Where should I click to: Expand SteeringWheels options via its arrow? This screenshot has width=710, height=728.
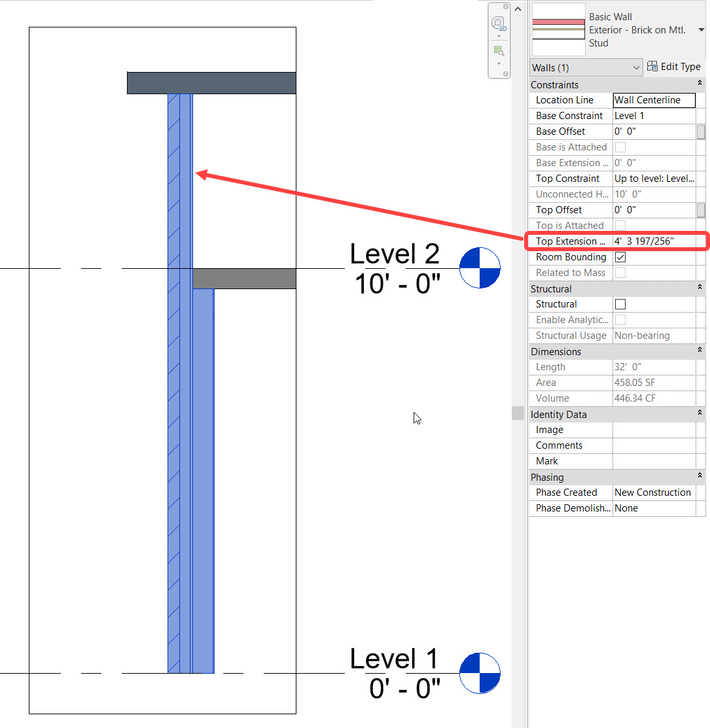pyautogui.click(x=499, y=36)
